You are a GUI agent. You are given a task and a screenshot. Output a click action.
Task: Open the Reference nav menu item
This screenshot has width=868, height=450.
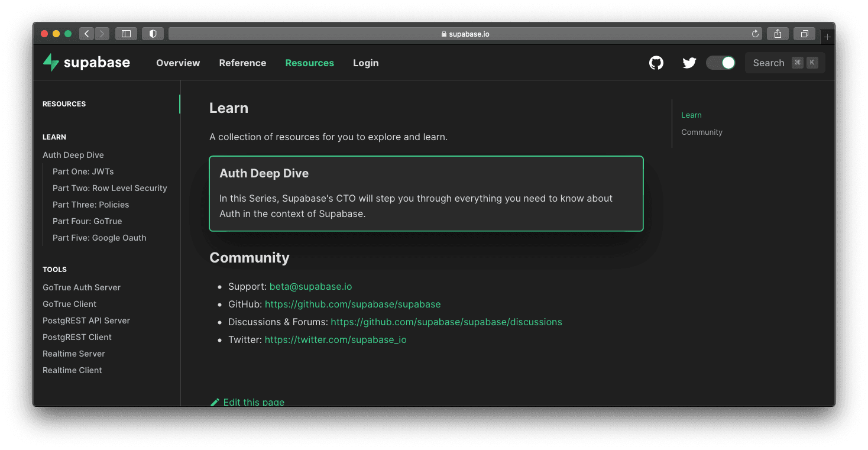(x=242, y=63)
